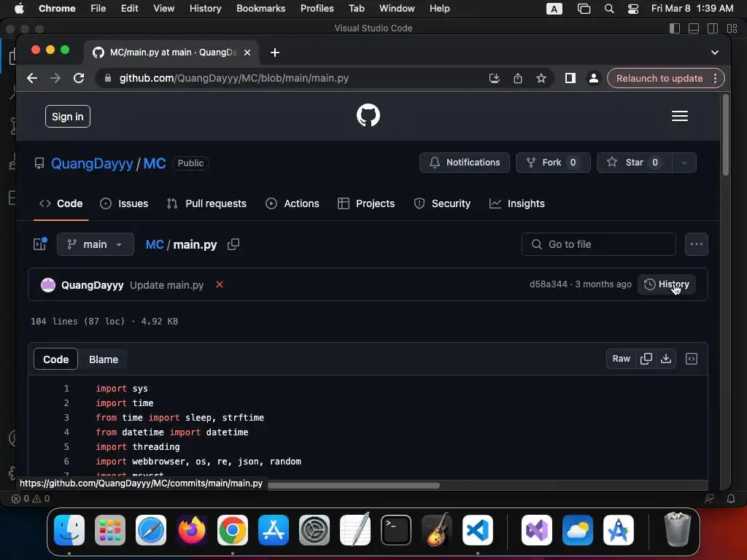Toggle the secondary sidebar in VS Code window
The width and height of the screenshot is (747, 560).
[713, 28]
